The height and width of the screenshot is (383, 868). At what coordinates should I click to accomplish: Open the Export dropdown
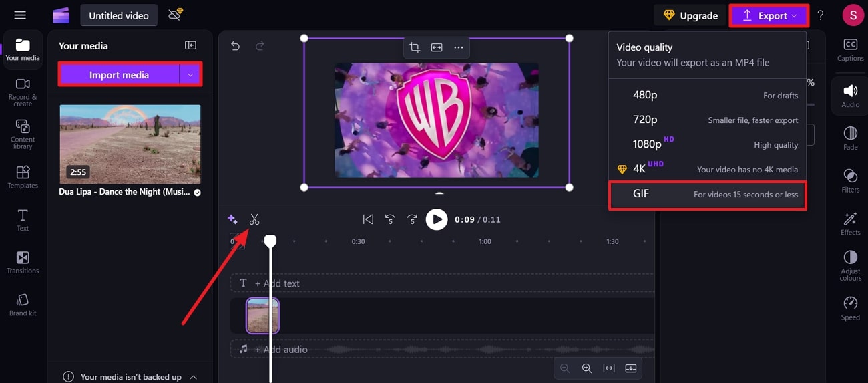click(769, 15)
